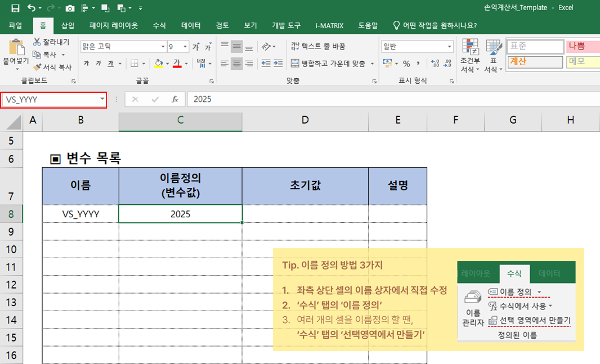Toggle italic formatting button
This screenshot has width=600, height=364.
[98, 63]
